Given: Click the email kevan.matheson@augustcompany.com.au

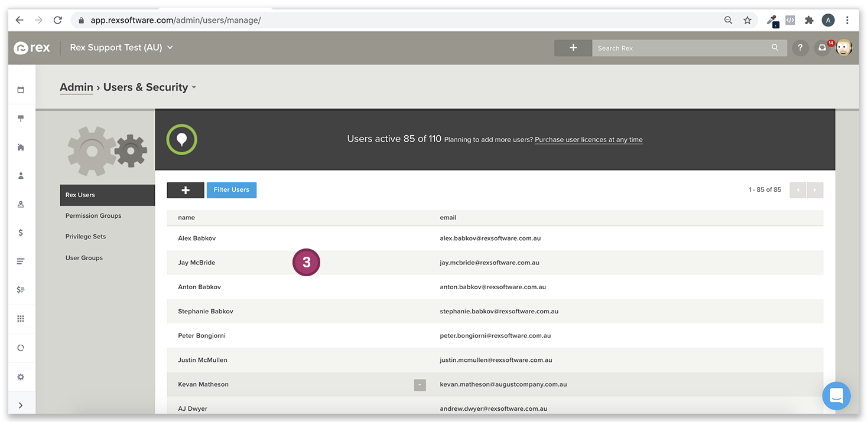Looking at the screenshot, I should [503, 384].
